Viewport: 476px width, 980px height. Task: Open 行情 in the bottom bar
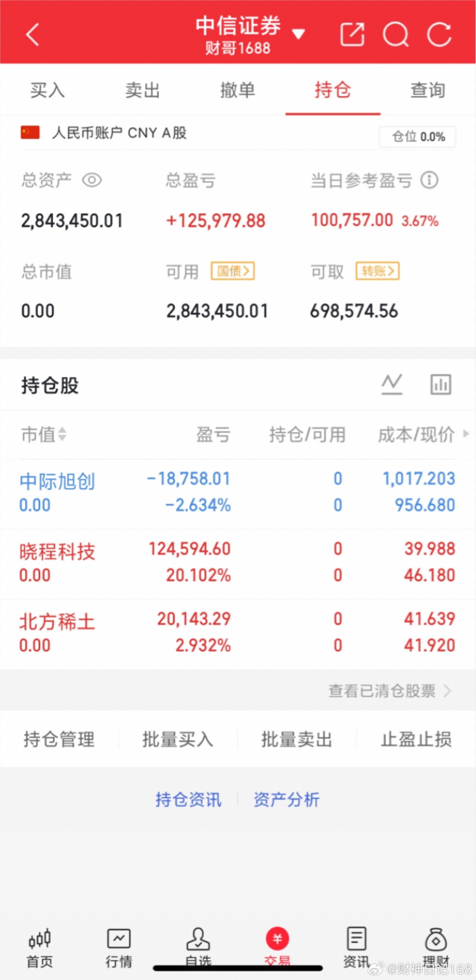point(119,947)
